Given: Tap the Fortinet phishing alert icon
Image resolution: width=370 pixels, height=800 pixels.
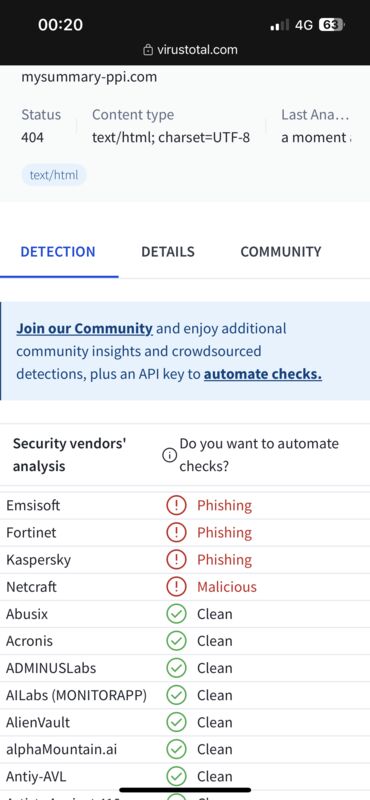Looking at the screenshot, I should 176,533.
